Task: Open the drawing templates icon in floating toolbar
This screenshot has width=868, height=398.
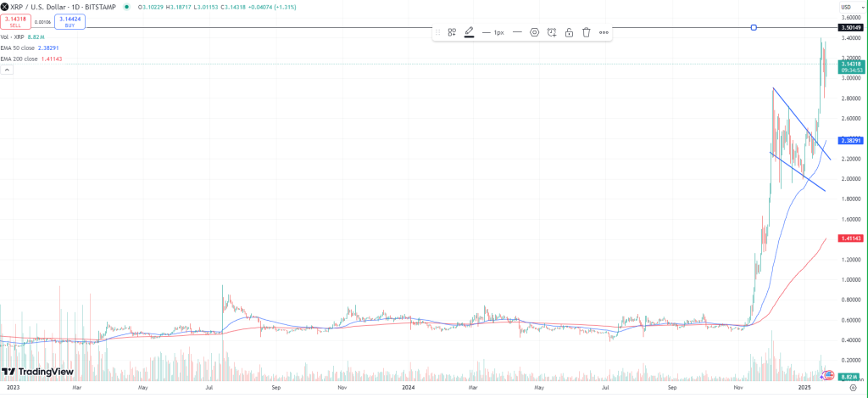Action: click(452, 32)
